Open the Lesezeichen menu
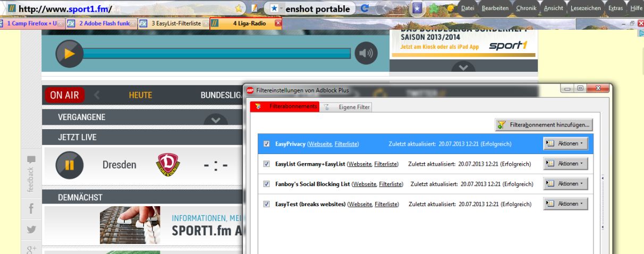Viewport: 644px width, 254px height. coord(586,9)
